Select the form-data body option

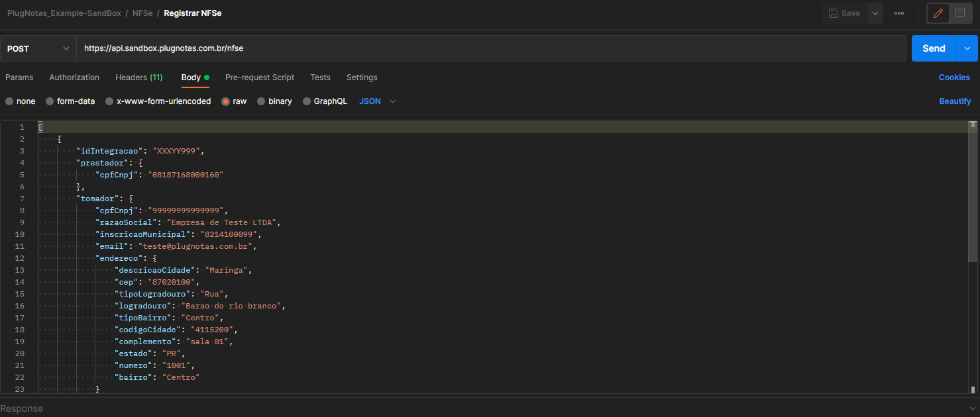tap(70, 101)
